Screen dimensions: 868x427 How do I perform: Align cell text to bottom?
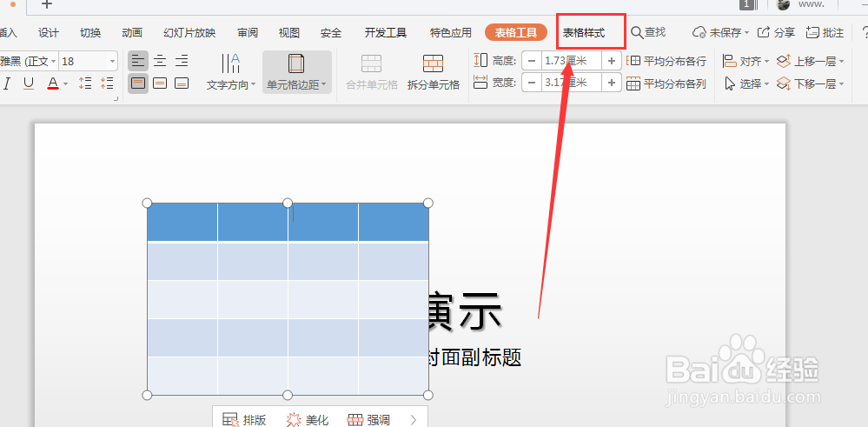coord(182,83)
